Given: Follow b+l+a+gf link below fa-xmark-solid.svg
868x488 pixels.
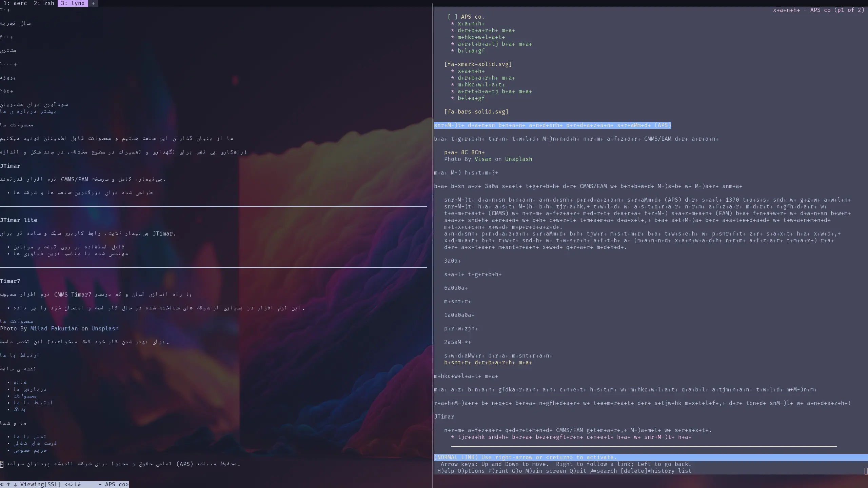Looking at the screenshot, I should point(471,98).
